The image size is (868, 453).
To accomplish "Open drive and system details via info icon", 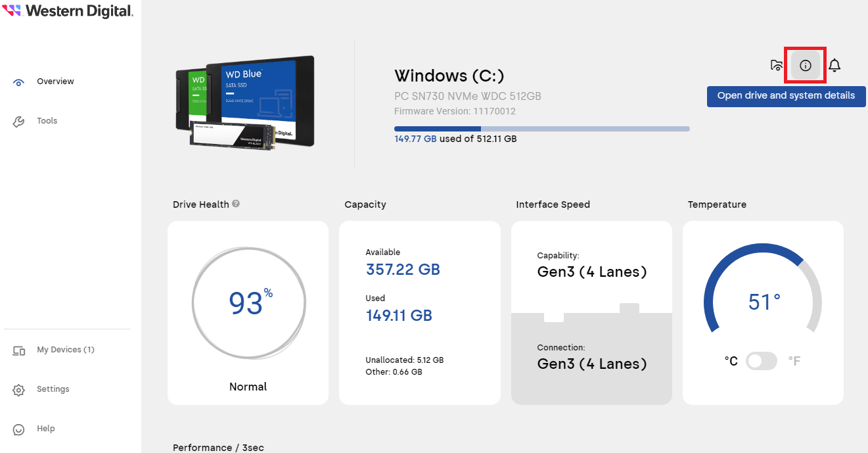I will (805, 64).
